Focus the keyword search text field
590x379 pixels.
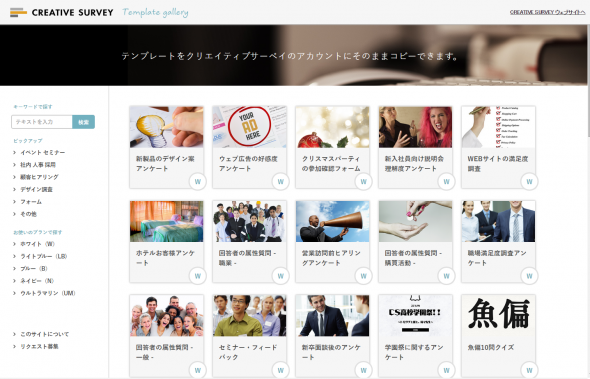click(42, 122)
